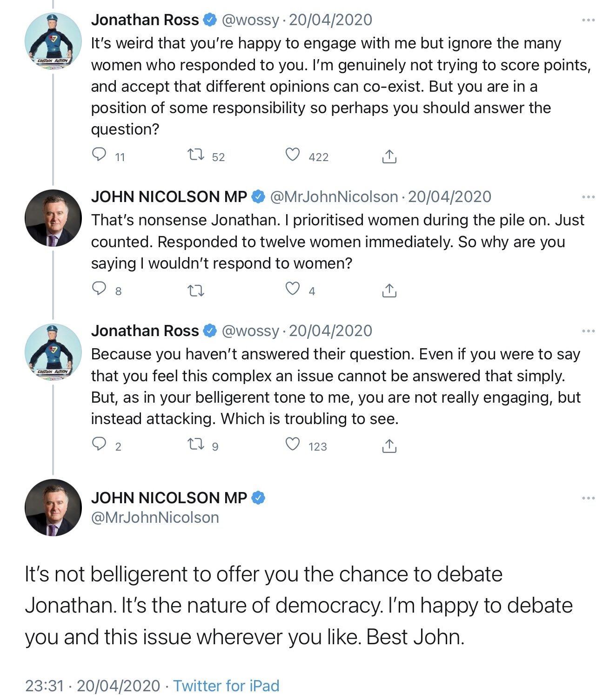616x695 pixels.
Task: Like John Nicolson's tweet with 4 likes
Action: pos(293,289)
